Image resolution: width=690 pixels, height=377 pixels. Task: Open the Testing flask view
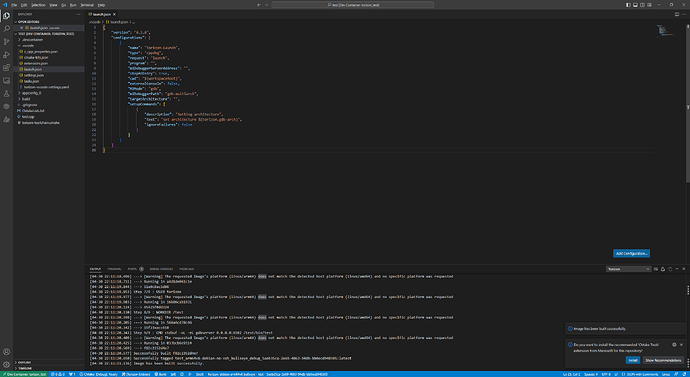pos(6,94)
